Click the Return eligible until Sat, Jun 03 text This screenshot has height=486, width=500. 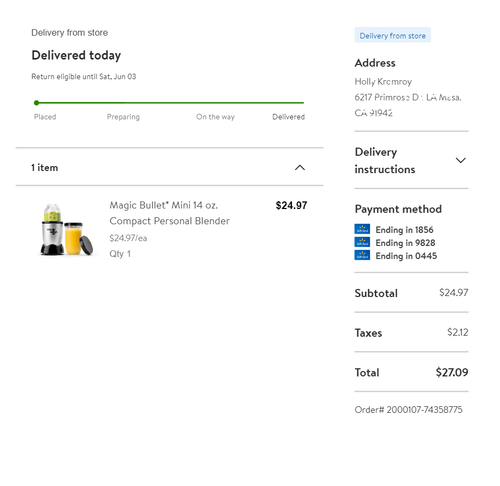tap(84, 77)
